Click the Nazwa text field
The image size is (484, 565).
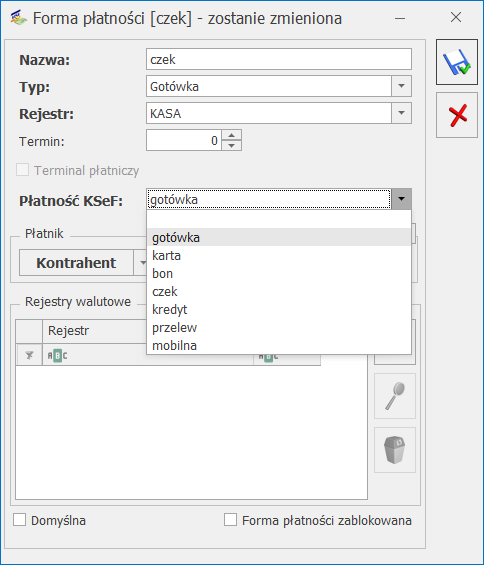click(279, 59)
